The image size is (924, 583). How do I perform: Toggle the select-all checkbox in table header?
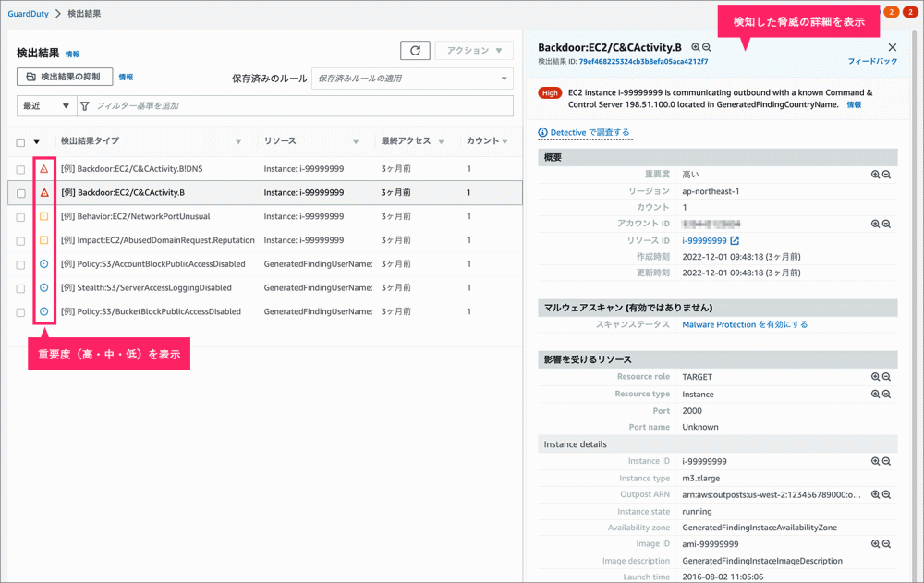[x=20, y=142]
